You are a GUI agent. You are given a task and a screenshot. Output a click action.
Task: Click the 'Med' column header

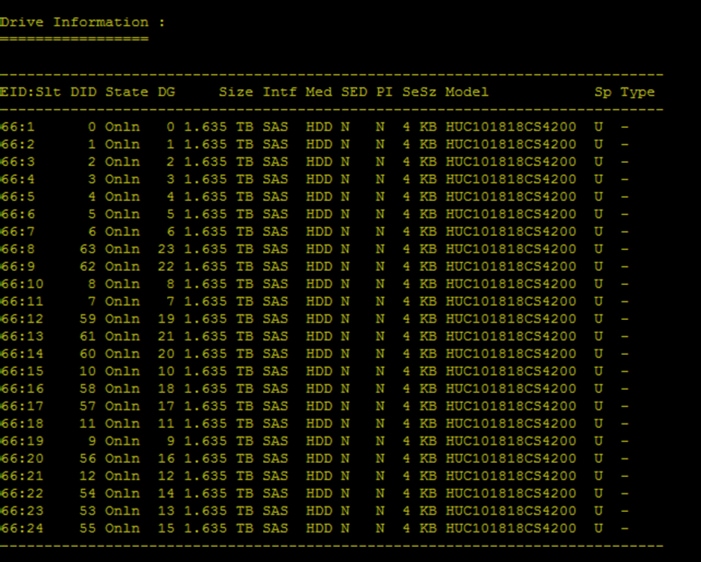coord(319,92)
